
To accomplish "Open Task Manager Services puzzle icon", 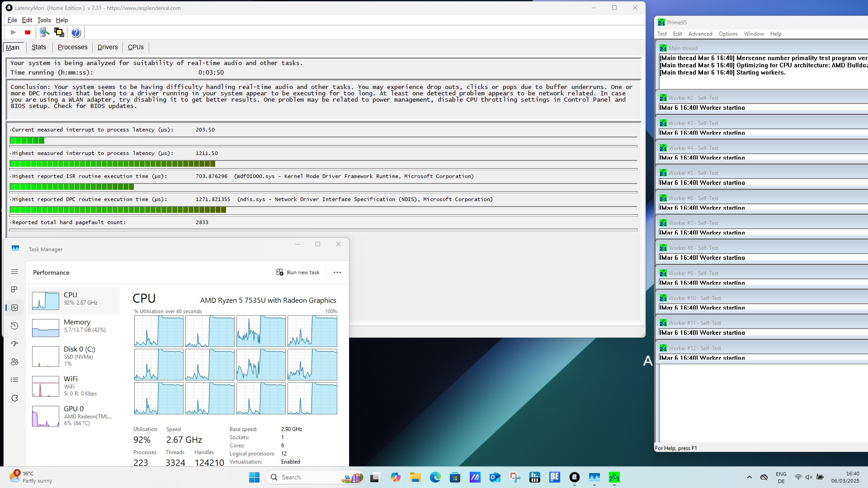I will tap(14, 398).
